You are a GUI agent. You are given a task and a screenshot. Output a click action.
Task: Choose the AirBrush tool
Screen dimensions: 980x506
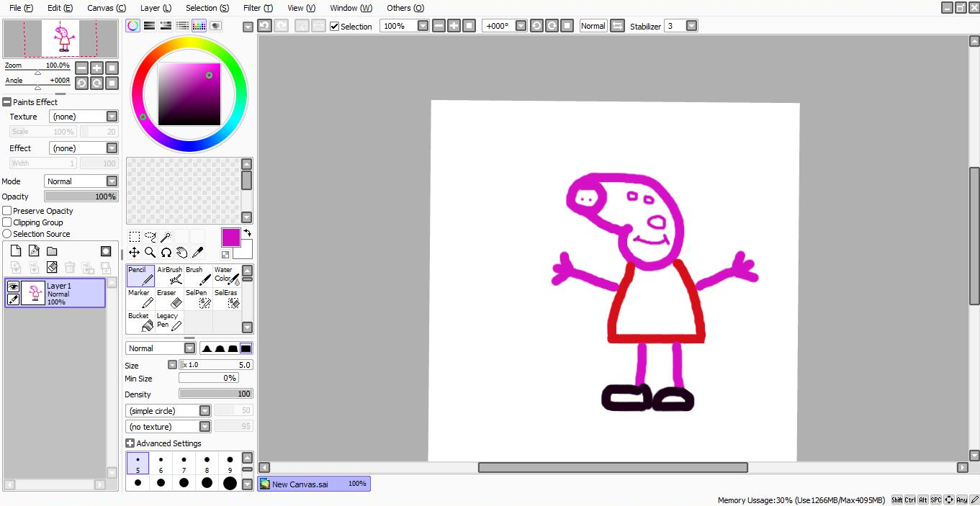point(169,275)
